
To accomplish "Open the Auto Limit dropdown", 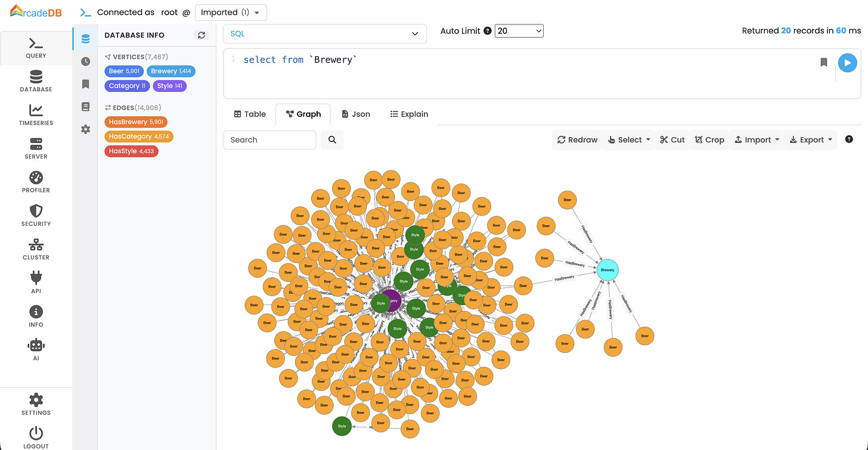I will [x=519, y=30].
